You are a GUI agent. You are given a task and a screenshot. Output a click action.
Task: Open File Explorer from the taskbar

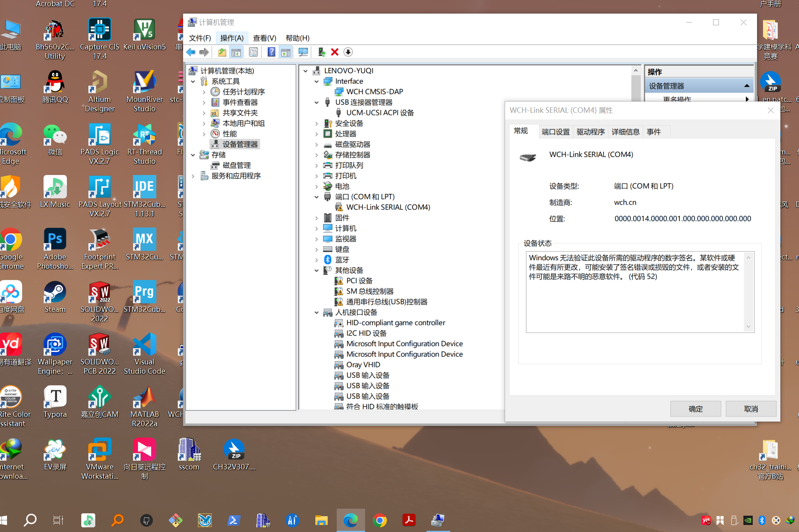[321, 520]
